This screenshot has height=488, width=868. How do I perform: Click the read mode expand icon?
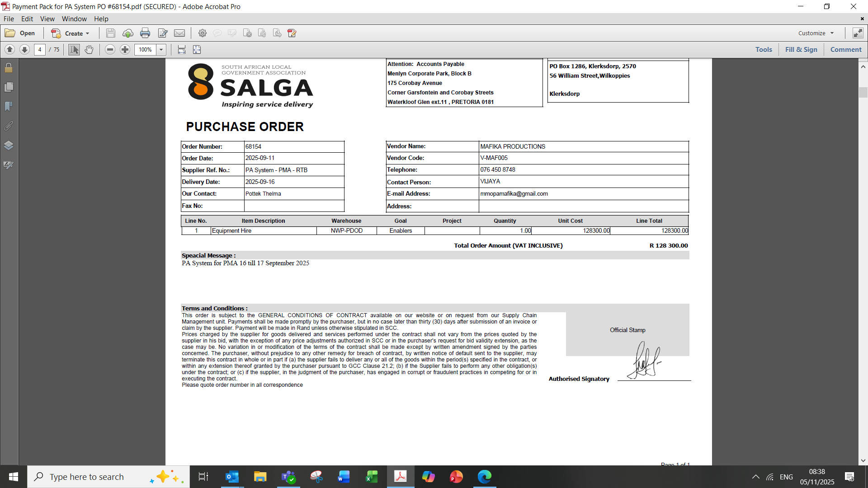pos(858,33)
